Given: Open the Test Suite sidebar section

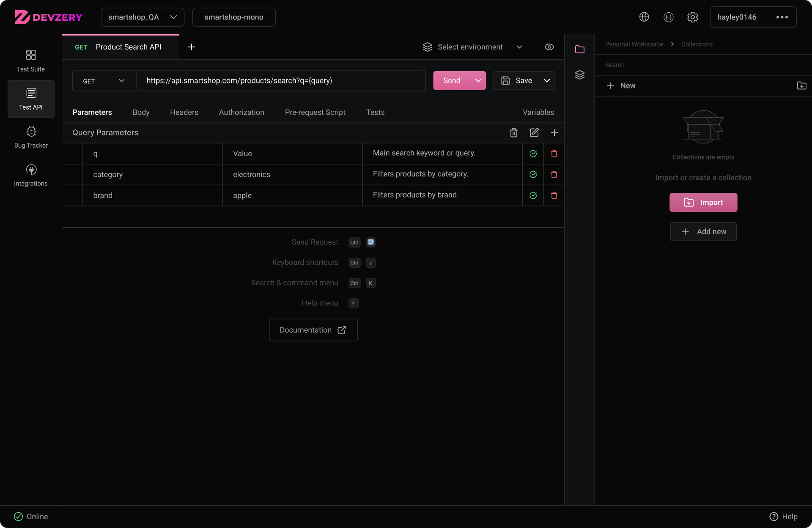Looking at the screenshot, I should pos(31,61).
